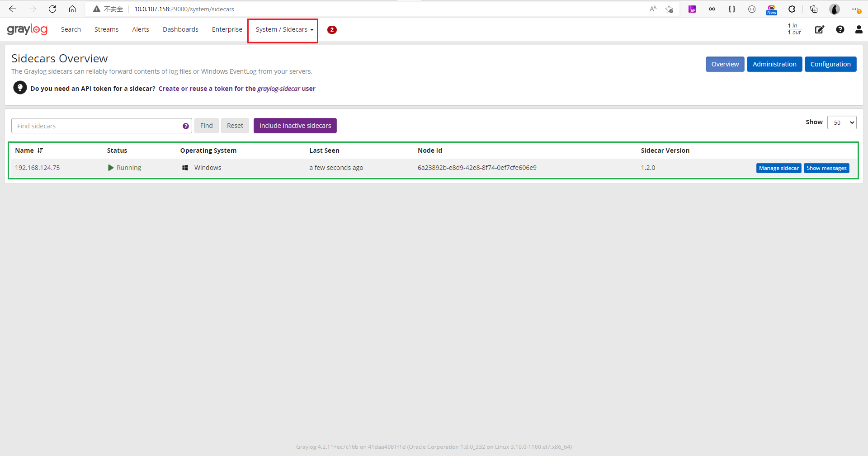Screen dimensions: 868x456
Task: Change the Show entries count selector
Action: (x=841, y=122)
